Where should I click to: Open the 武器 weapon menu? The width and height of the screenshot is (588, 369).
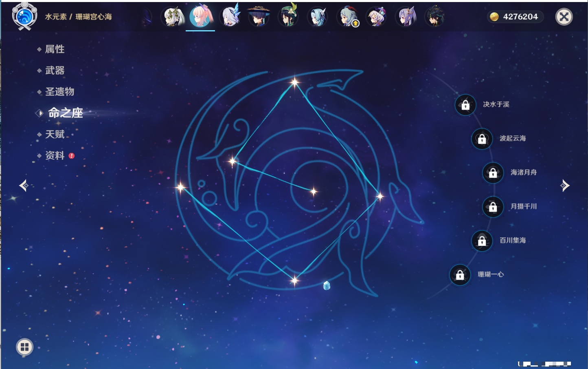pyautogui.click(x=55, y=71)
